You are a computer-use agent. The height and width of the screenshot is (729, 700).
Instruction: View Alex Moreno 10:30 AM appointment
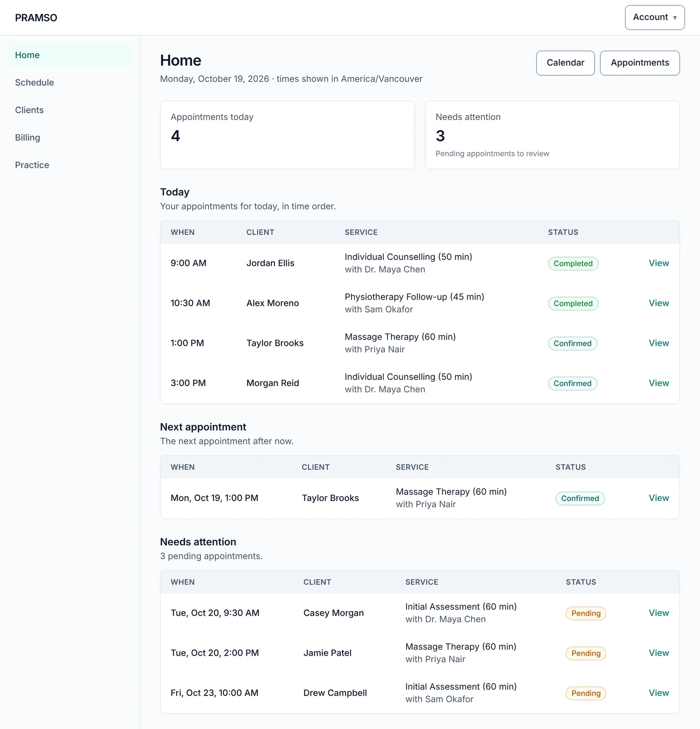tap(658, 303)
